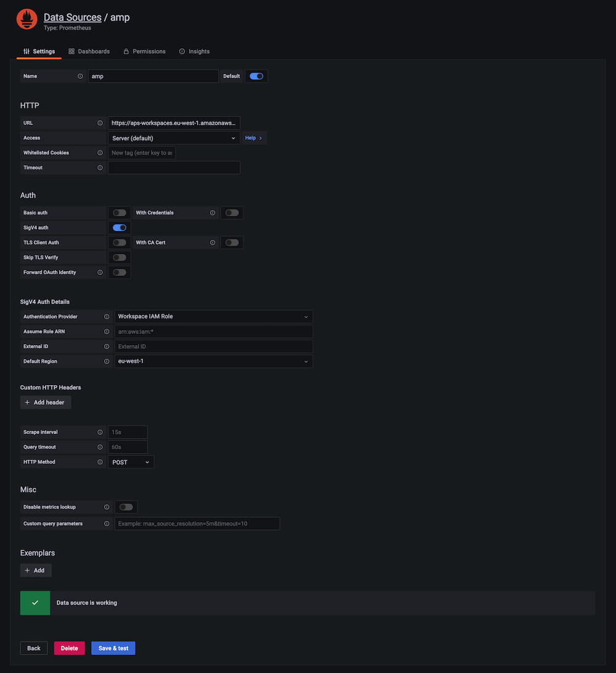Click the red Delete button
The image size is (616, 673).
click(x=70, y=648)
